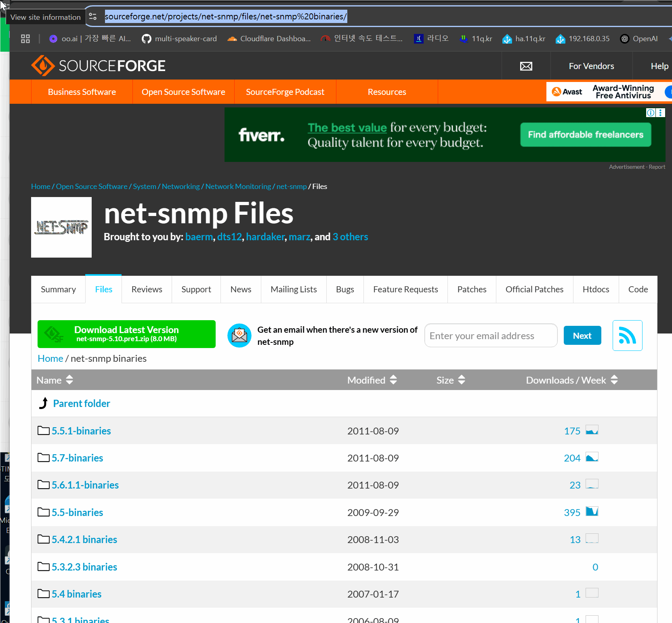Open the Parent folder link
The width and height of the screenshot is (672, 623).
pyautogui.click(x=82, y=403)
